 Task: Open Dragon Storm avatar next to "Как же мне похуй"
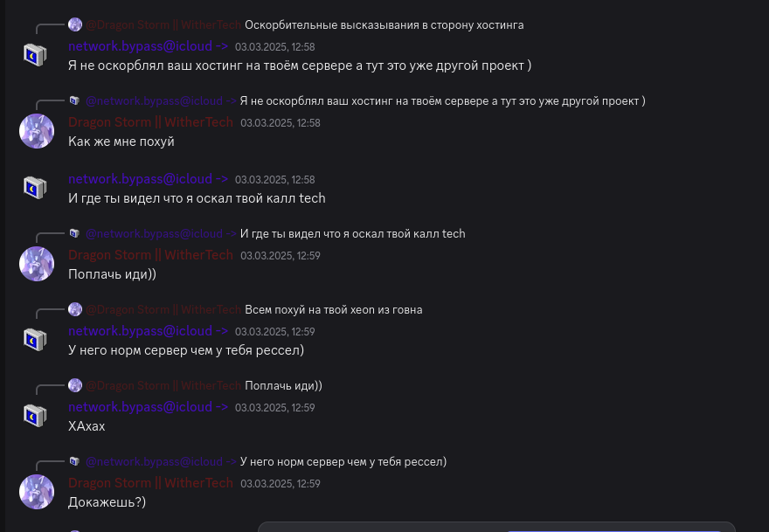[37, 131]
